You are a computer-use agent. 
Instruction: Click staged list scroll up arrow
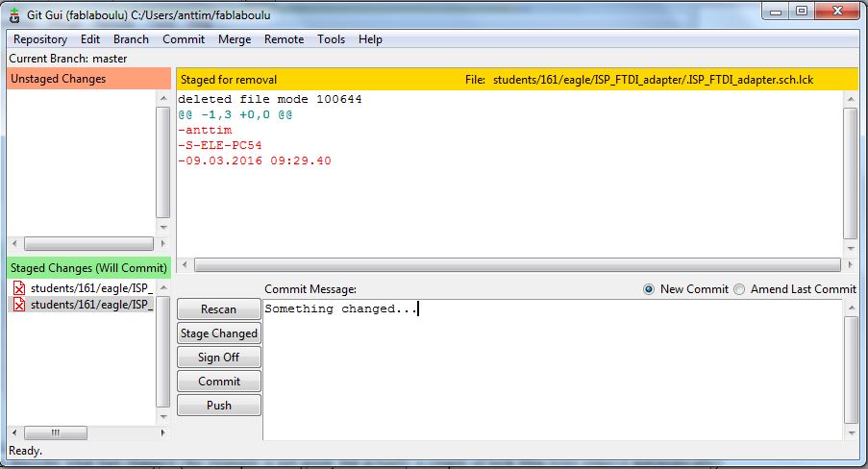coord(163,287)
